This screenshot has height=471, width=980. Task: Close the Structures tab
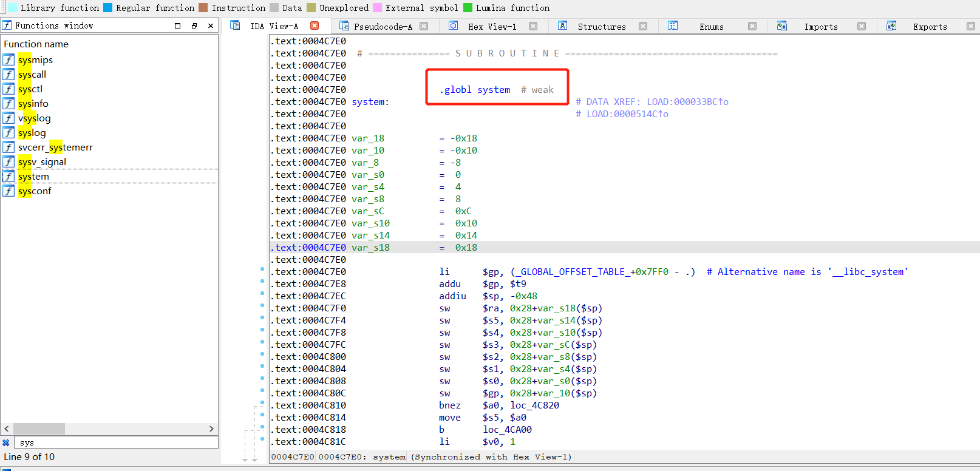[643, 26]
